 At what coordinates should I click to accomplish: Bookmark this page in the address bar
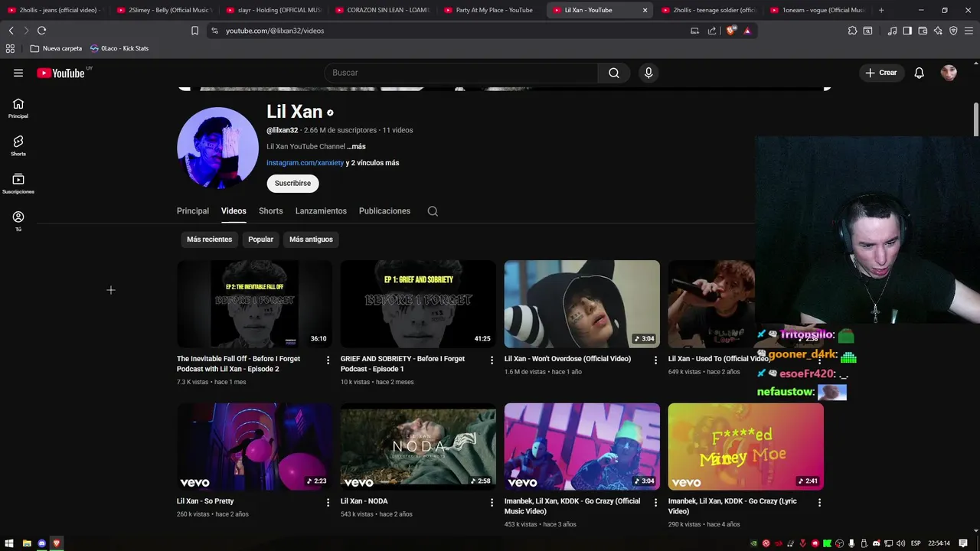coord(194,31)
